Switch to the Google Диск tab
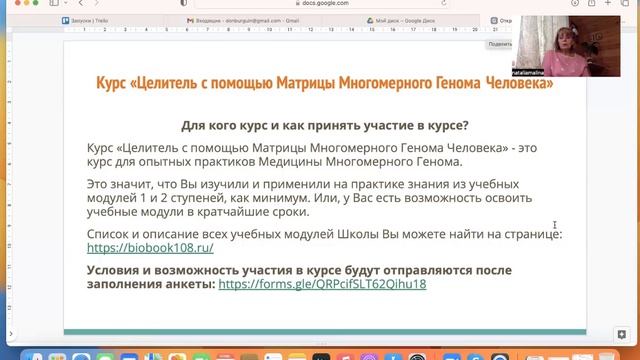 401,20
